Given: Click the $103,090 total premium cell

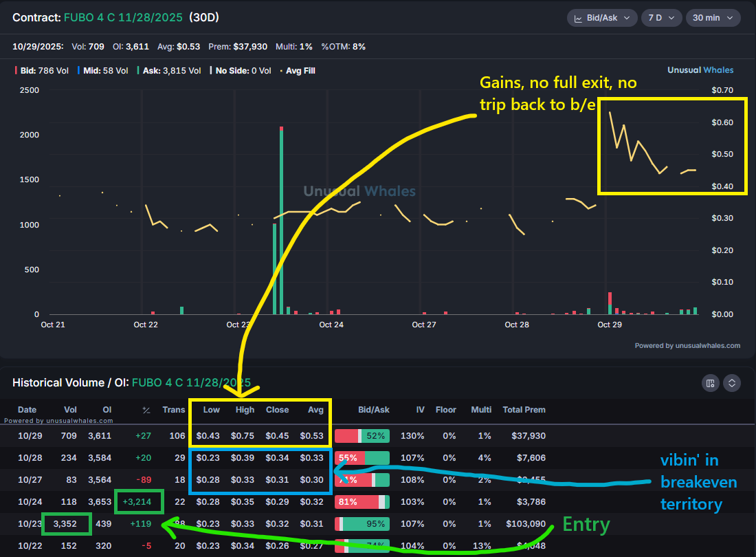Looking at the screenshot, I should click(x=526, y=524).
